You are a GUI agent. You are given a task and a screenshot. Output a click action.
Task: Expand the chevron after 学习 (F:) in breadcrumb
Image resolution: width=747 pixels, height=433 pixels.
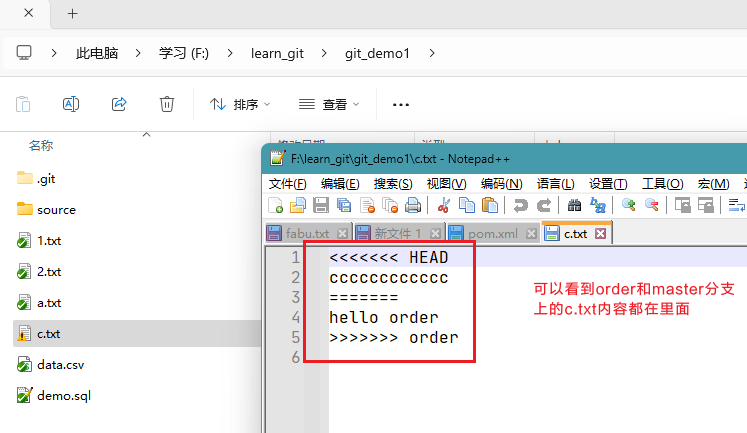tap(230, 53)
